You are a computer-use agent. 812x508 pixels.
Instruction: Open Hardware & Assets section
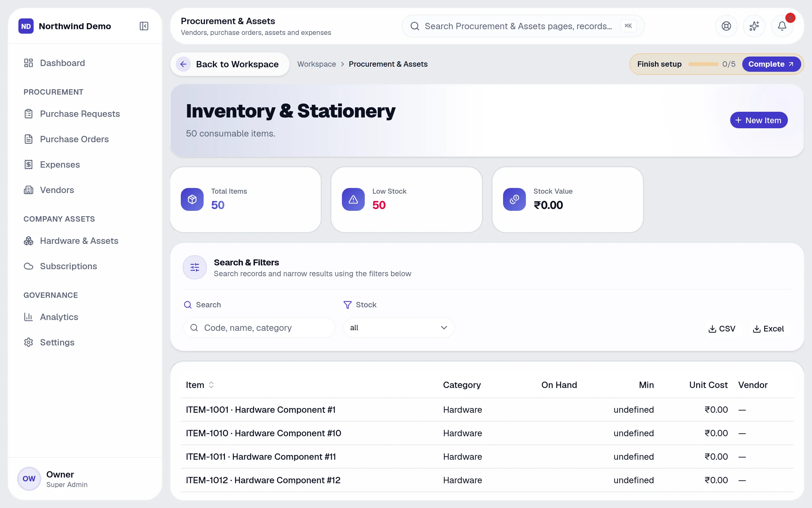coord(85,241)
